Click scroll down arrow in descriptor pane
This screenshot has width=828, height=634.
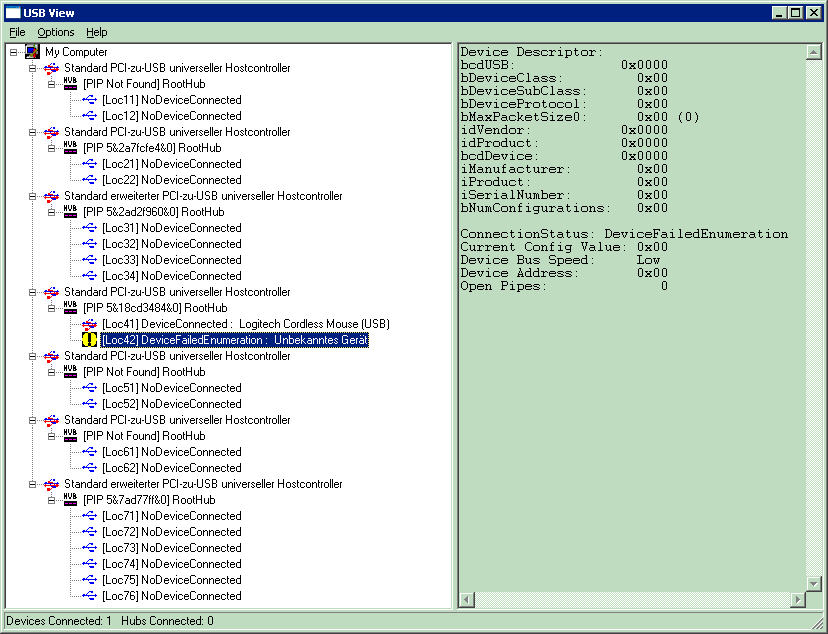[x=814, y=584]
